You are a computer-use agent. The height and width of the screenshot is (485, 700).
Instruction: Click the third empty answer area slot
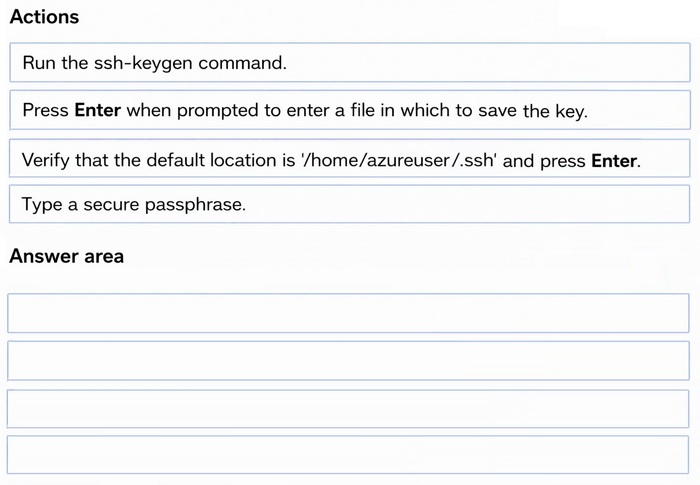348,409
